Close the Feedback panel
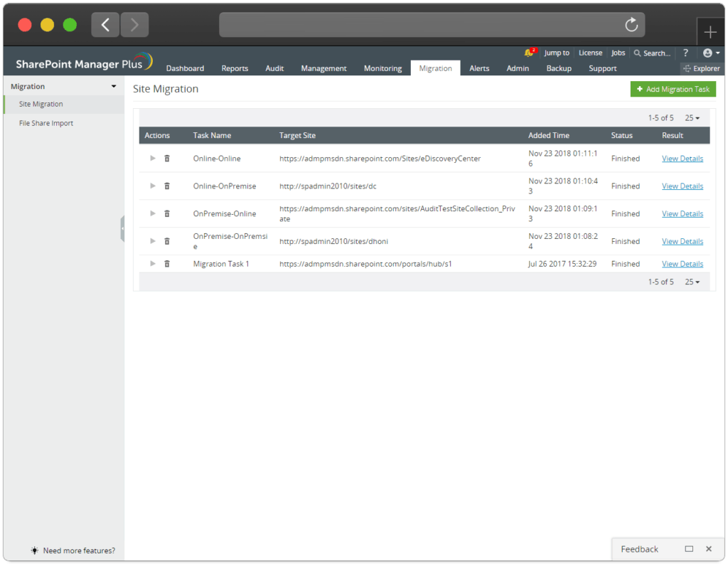Screen dimensions: 728x564 709,549
